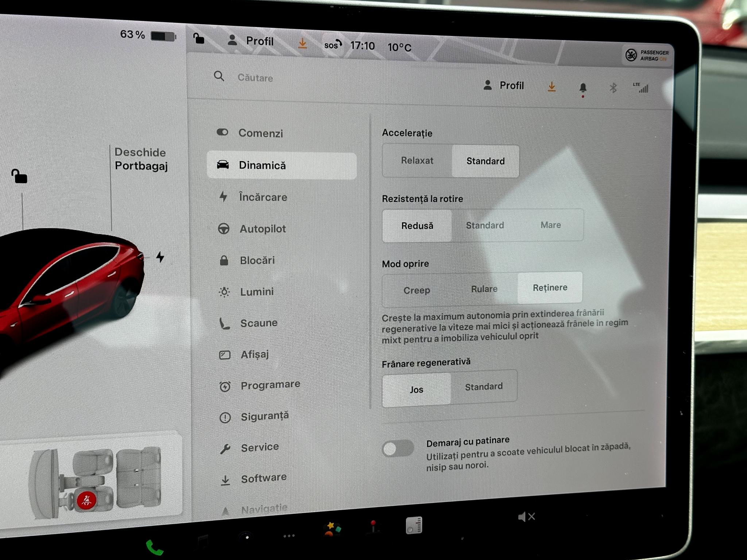Open the three-dots app launcher

[289, 536]
